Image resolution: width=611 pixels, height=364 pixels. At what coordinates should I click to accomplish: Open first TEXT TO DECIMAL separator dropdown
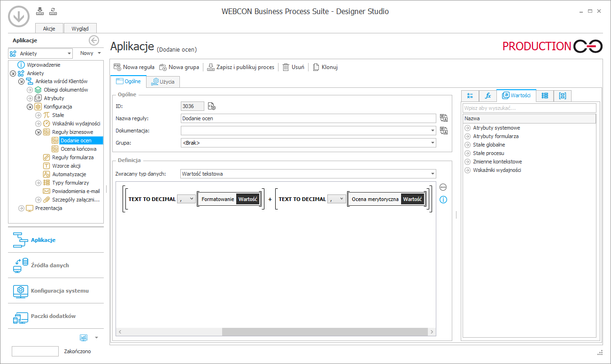click(x=186, y=199)
